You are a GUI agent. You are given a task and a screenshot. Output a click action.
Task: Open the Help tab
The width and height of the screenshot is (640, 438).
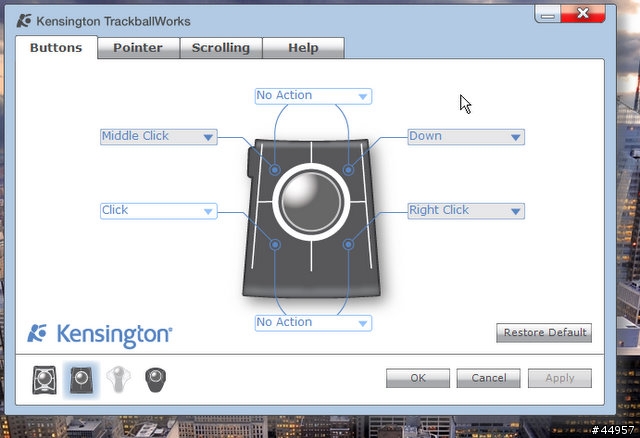tap(303, 48)
